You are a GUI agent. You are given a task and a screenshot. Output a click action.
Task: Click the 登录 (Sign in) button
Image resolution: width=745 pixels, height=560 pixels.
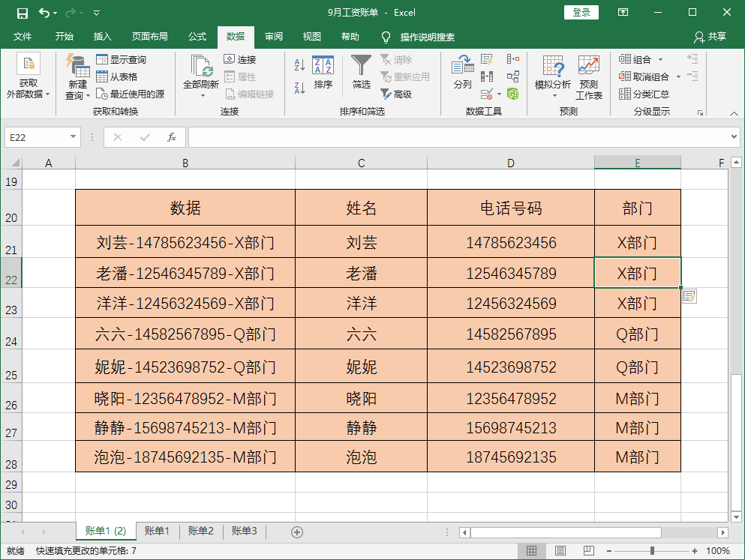pyautogui.click(x=581, y=13)
